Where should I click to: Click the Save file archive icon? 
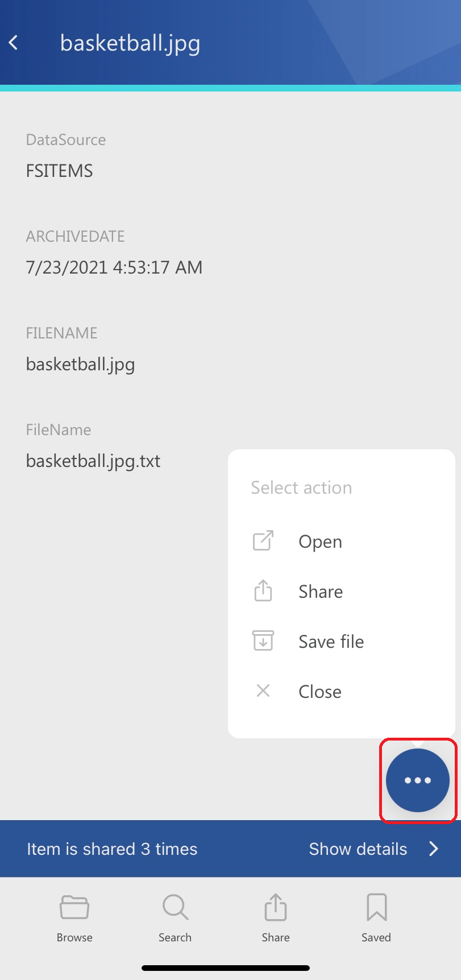[263, 641]
